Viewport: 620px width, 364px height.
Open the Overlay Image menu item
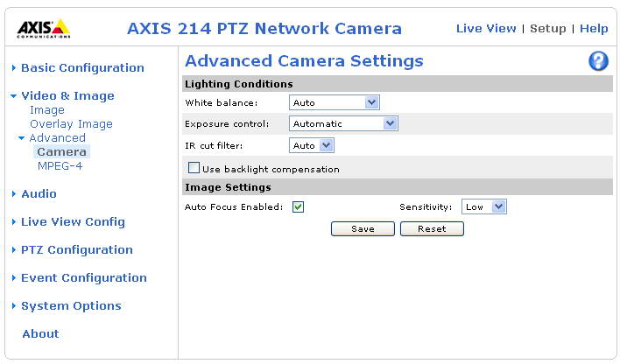point(71,124)
